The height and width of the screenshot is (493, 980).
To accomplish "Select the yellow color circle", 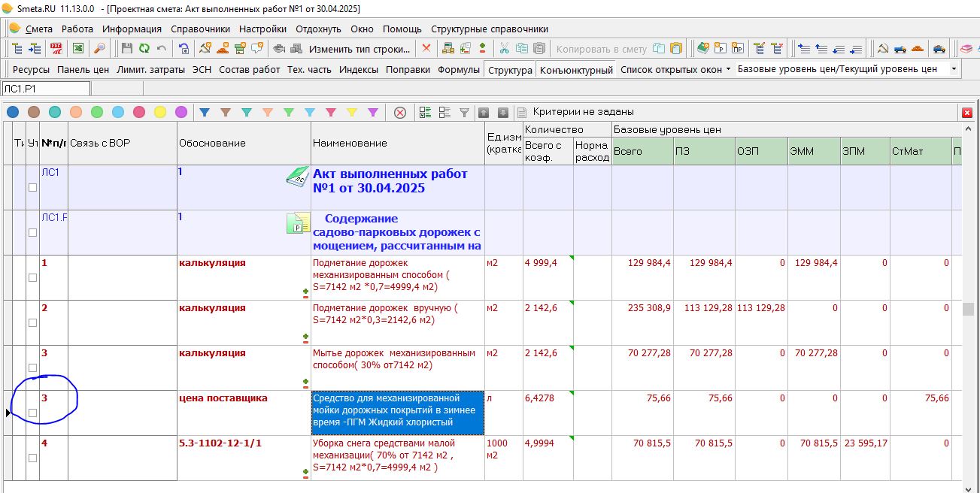I will point(160,113).
